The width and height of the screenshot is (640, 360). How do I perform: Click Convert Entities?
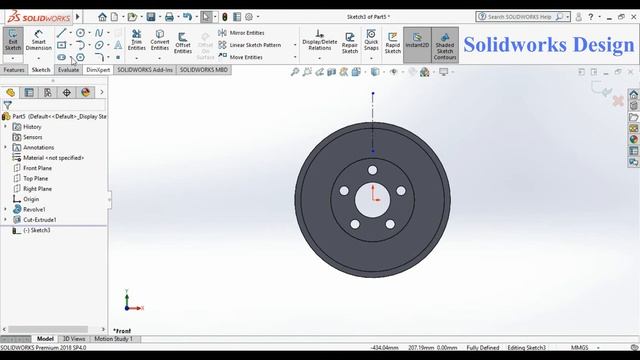coord(160,40)
